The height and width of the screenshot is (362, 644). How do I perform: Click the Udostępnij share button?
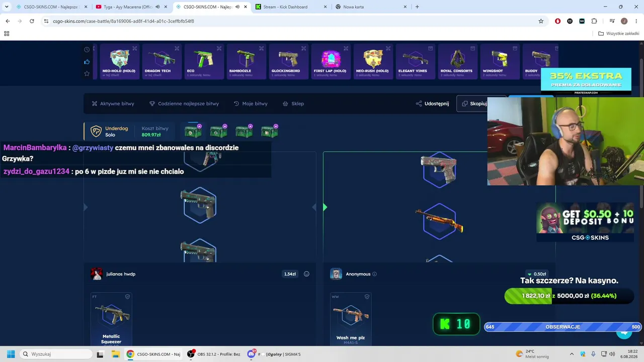(x=433, y=104)
